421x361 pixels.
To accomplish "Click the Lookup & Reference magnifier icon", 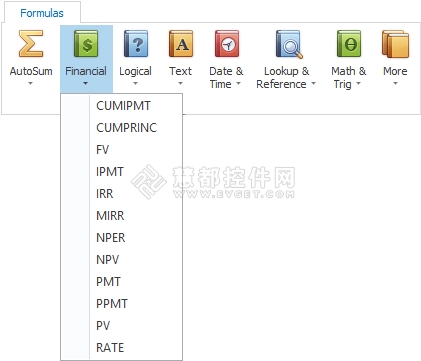I will point(289,44).
